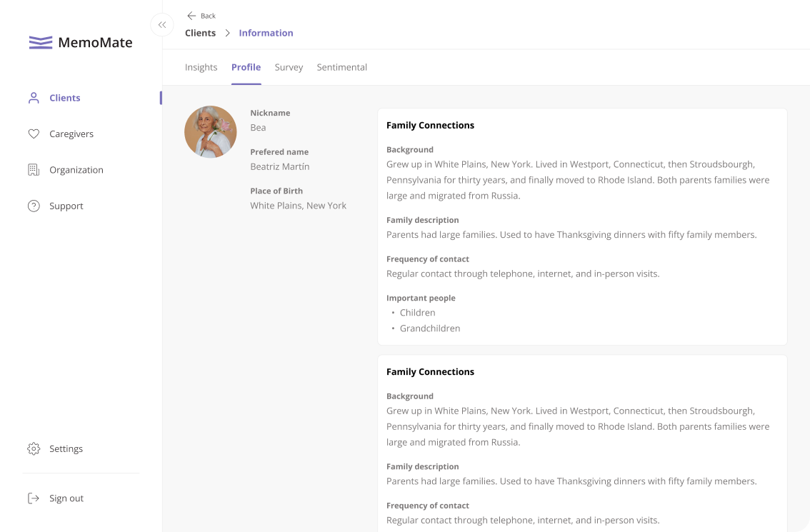Select the Profile tab
Image resolution: width=810 pixels, height=532 pixels.
coord(246,67)
